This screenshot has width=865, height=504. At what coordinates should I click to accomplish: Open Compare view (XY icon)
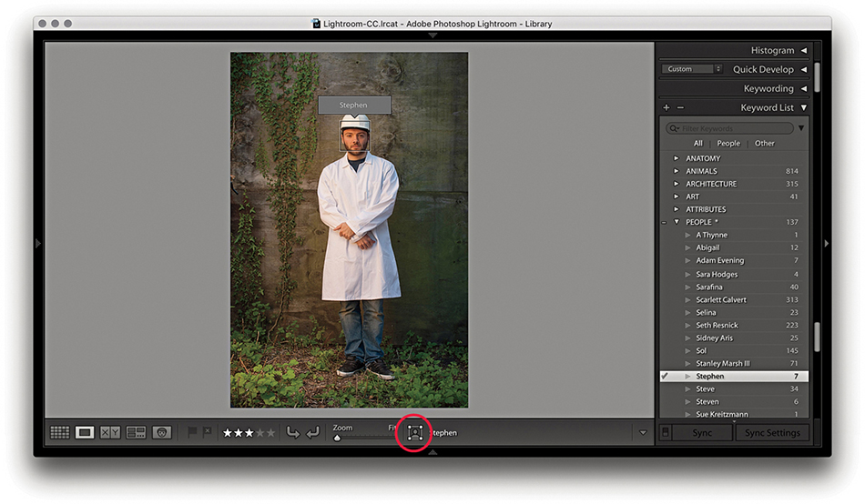coord(110,433)
